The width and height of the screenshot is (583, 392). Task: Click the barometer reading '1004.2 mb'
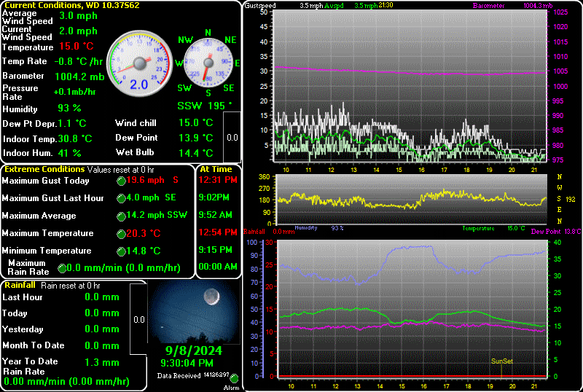click(79, 77)
